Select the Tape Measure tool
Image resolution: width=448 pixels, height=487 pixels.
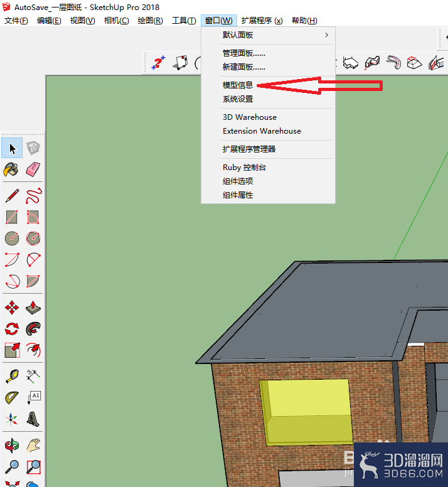coord(12,377)
